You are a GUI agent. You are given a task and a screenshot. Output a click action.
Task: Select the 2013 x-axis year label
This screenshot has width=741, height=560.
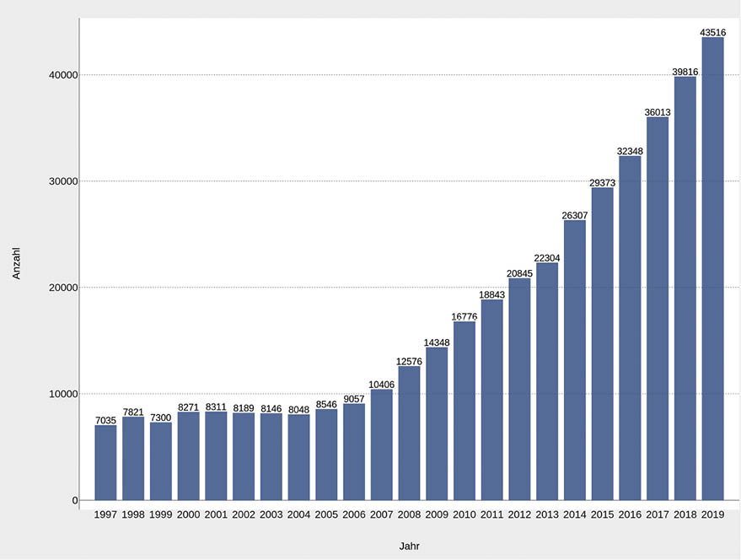point(547,514)
